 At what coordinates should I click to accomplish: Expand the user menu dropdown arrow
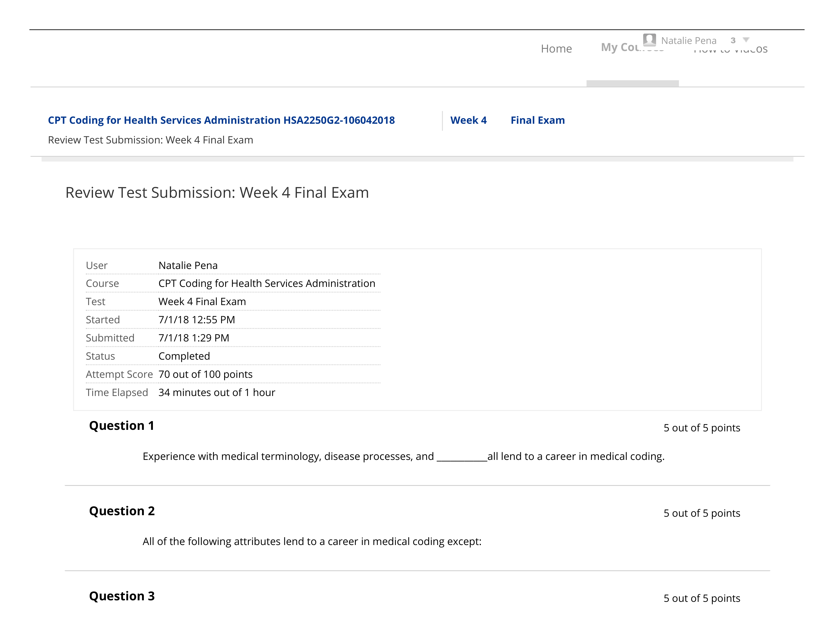(x=746, y=40)
